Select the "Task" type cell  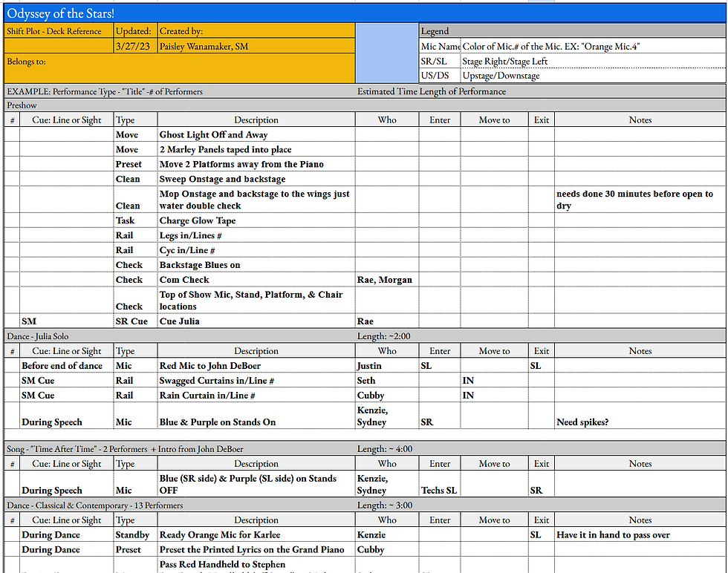pyautogui.click(x=135, y=220)
